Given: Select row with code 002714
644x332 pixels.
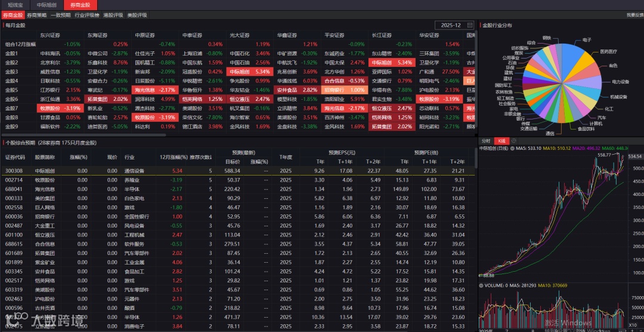Looking at the screenshot, I should tap(237, 180).
